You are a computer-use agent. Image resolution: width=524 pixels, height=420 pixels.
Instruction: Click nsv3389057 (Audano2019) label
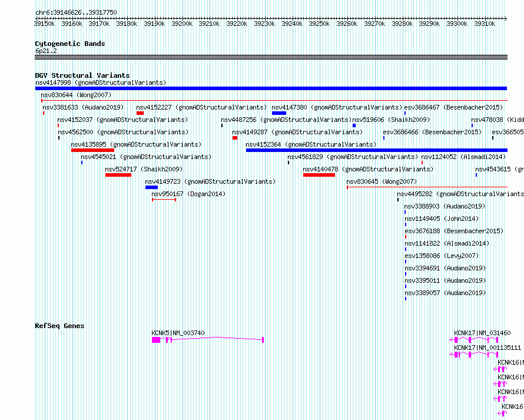[445, 293]
